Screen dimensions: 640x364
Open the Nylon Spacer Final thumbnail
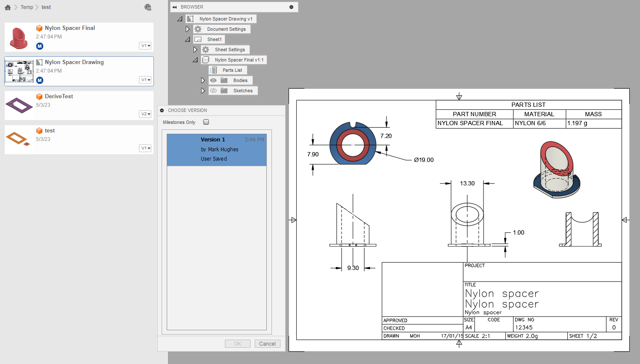[x=19, y=38]
